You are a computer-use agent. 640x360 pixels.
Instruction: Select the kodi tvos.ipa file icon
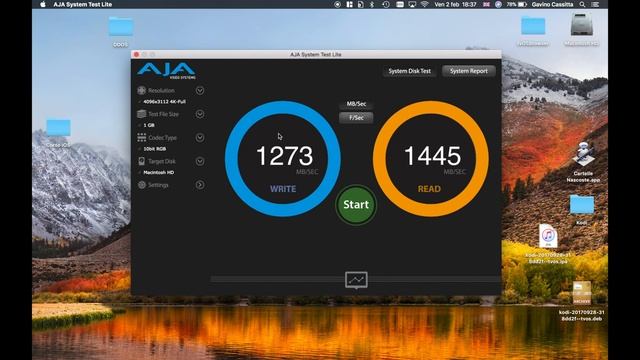coord(548,236)
